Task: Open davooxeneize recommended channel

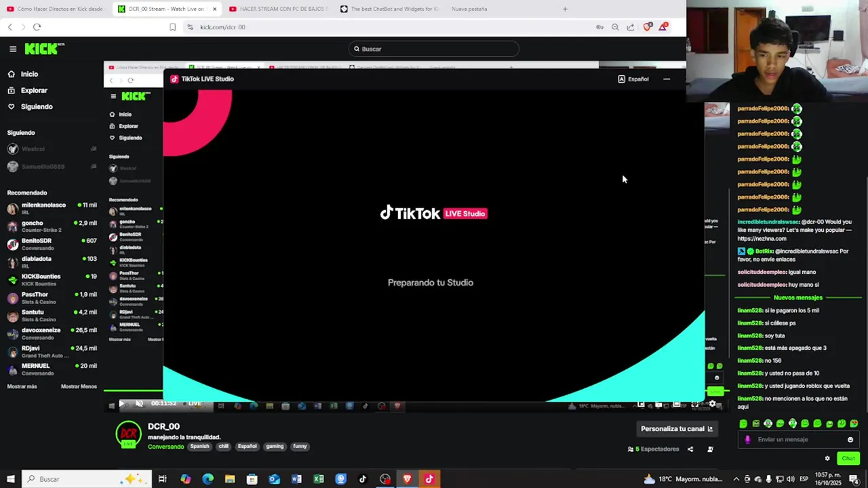Action: tap(51, 333)
